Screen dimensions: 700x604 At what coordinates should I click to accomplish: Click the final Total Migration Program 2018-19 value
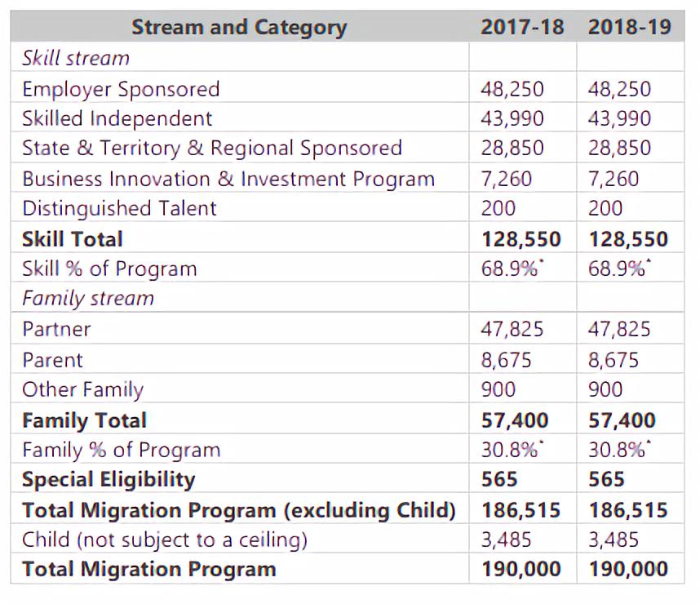(627, 569)
